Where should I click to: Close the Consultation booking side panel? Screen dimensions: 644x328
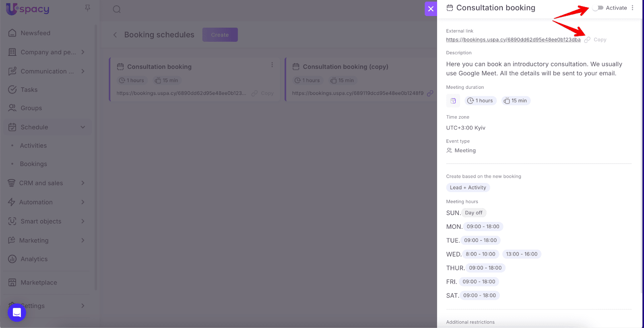[x=431, y=9]
